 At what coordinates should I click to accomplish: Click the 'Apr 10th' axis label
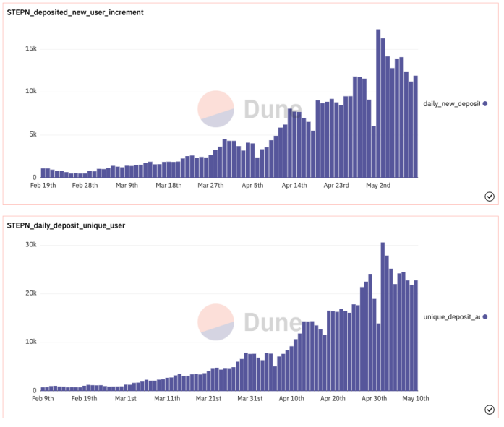[291, 399]
